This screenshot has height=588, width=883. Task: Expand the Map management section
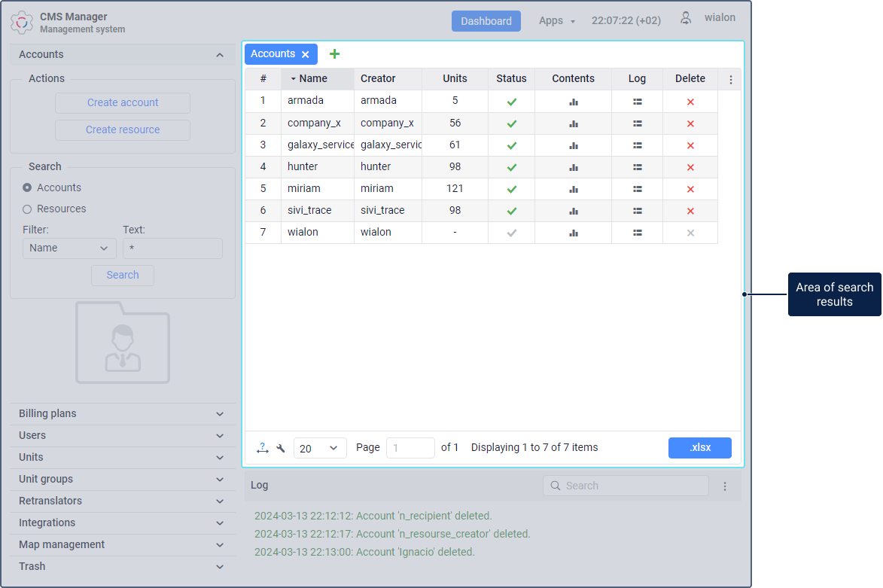point(122,544)
